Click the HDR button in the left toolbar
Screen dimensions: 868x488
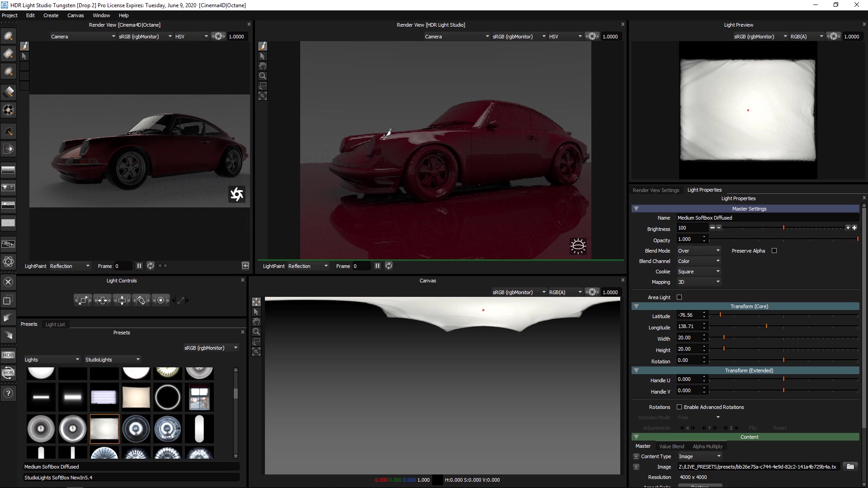coord(8,355)
